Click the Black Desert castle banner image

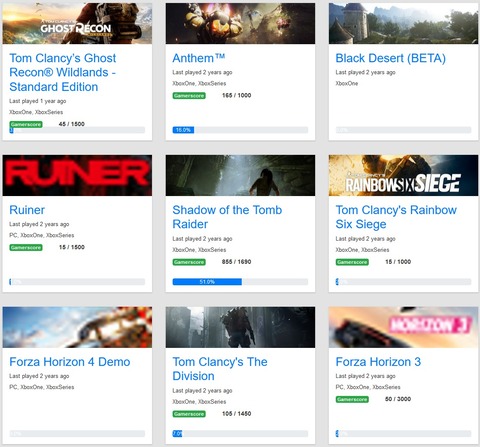click(x=403, y=23)
